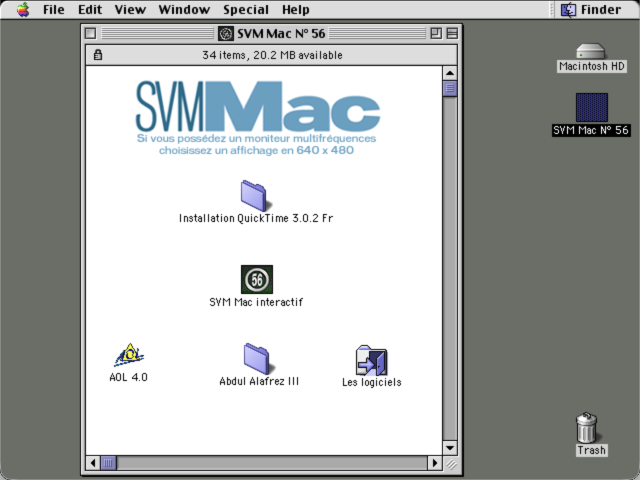Open the Help menu
This screenshot has width=640, height=480.
click(x=296, y=9)
